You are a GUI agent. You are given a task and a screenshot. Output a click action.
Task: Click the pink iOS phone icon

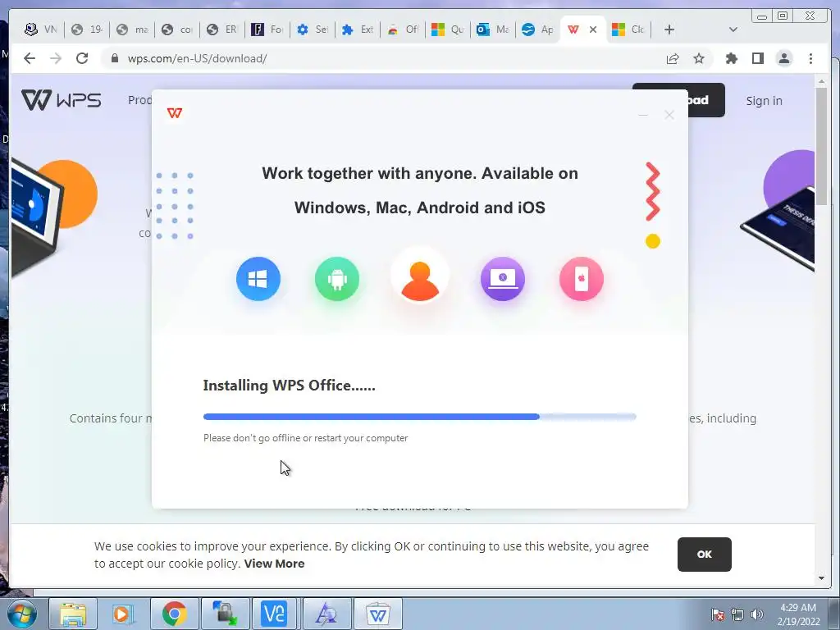(x=582, y=279)
